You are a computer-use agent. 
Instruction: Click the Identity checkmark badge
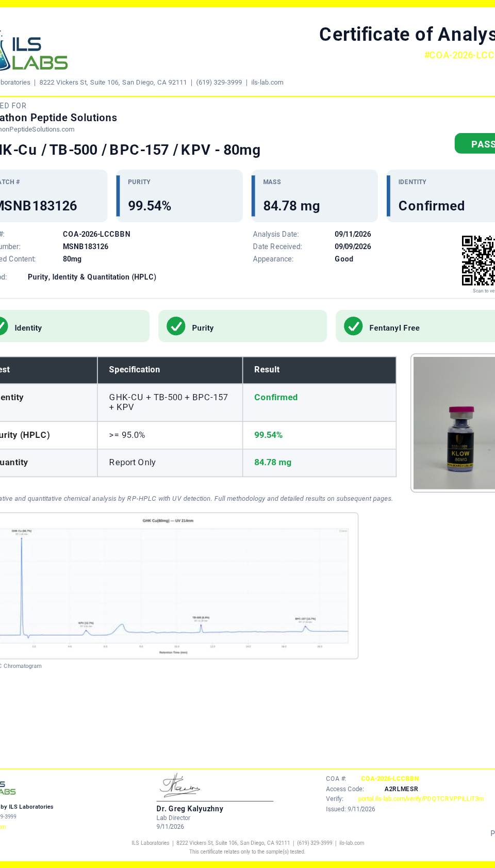tap(3, 326)
